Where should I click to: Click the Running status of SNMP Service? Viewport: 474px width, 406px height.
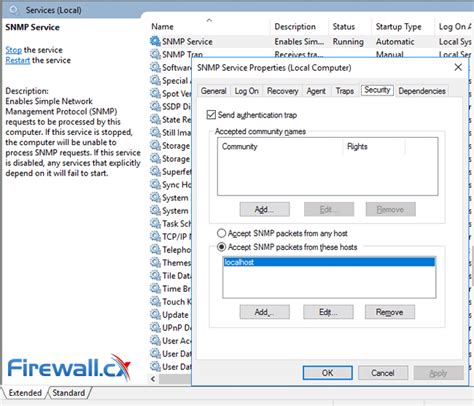[x=348, y=42]
